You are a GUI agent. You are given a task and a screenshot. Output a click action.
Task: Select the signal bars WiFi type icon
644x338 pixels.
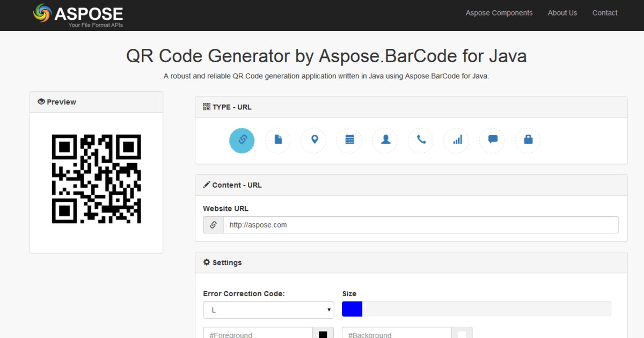tap(456, 140)
